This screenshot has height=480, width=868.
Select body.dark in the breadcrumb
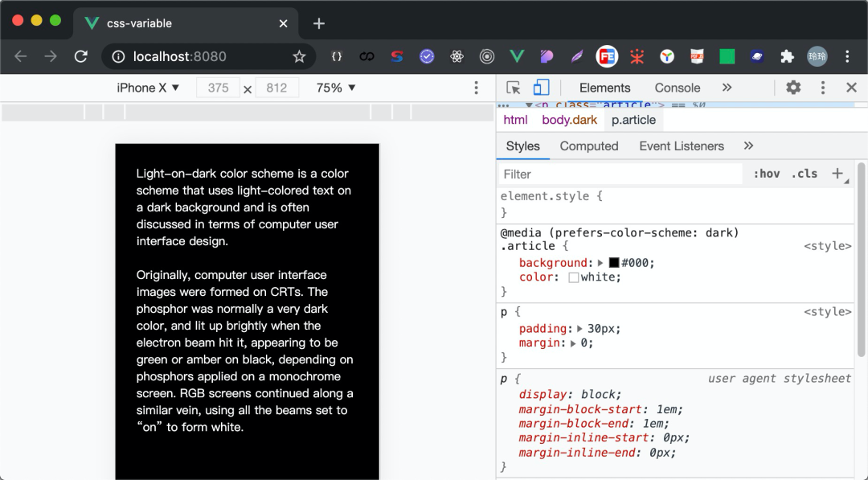(569, 120)
